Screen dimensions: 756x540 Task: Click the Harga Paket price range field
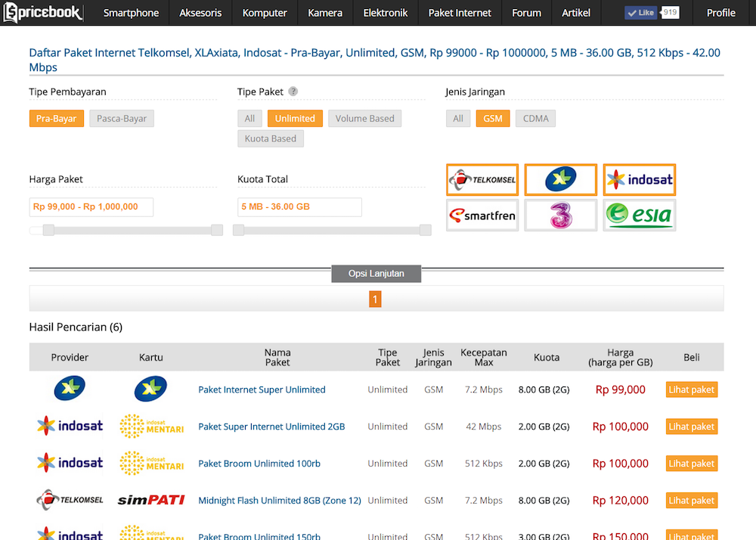click(x=91, y=206)
